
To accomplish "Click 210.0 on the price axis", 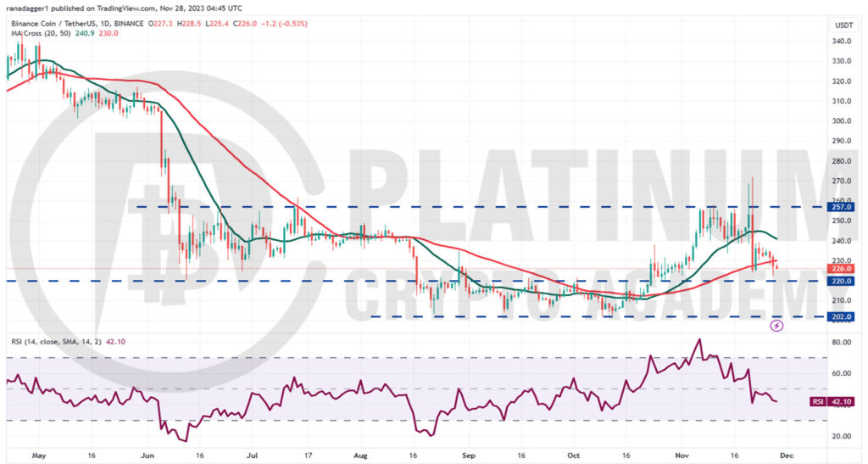I will tap(842, 300).
